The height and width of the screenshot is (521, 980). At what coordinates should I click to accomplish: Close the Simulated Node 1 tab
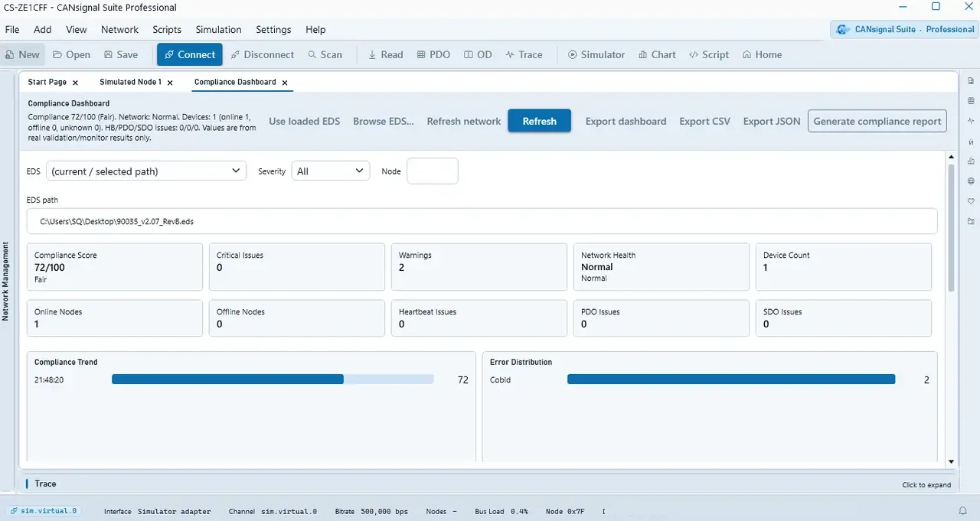(170, 83)
